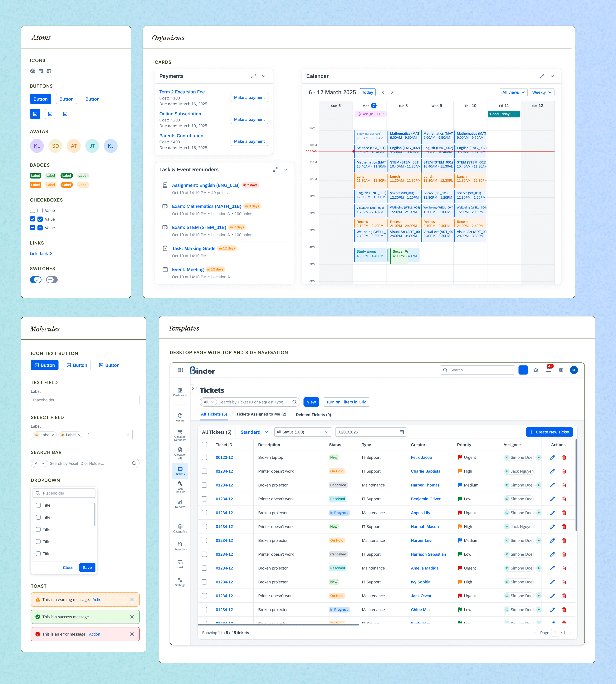
Task: Click Turn on Filters in Grid
Action: pos(346,402)
